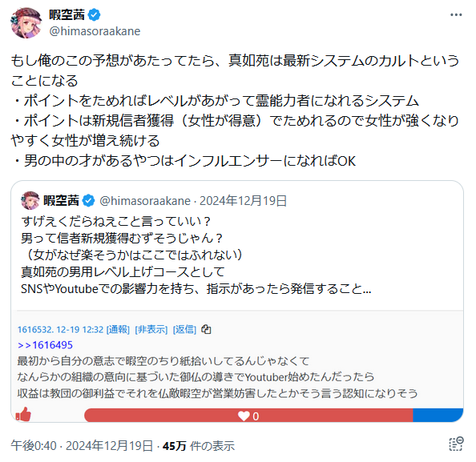Open the three-dot more options menu
The image size is (476, 462).
(456, 15)
